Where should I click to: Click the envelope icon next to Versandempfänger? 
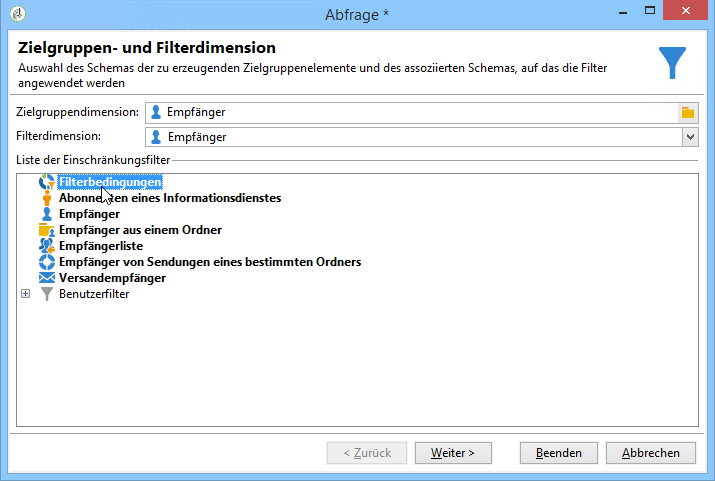47,278
